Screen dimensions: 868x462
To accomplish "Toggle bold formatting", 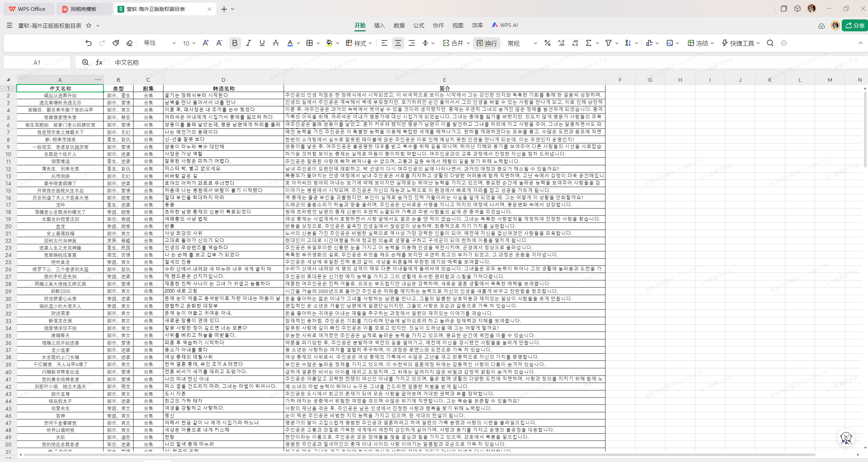I will pyautogui.click(x=235, y=43).
